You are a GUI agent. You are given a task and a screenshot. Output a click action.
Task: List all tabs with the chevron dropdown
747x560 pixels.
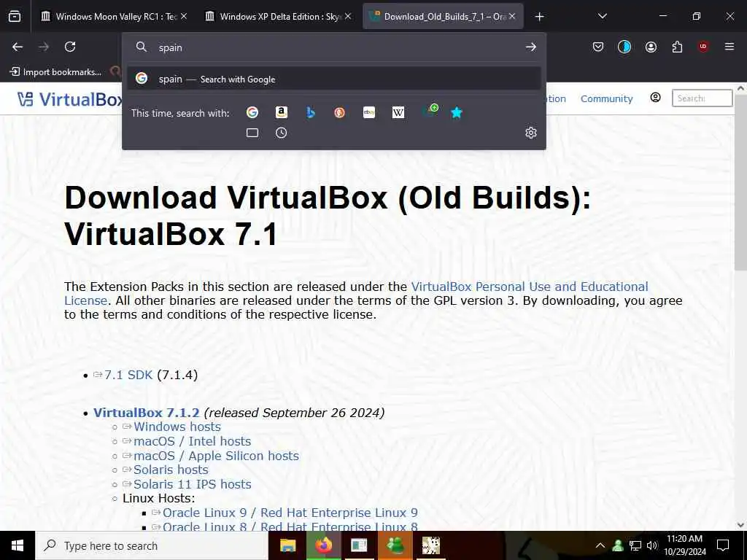(602, 16)
